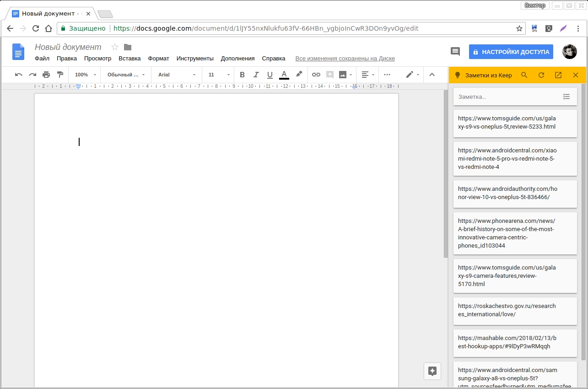Open comments history speech bubble icon
Image resolution: width=588 pixels, height=389 pixels.
coord(455,52)
